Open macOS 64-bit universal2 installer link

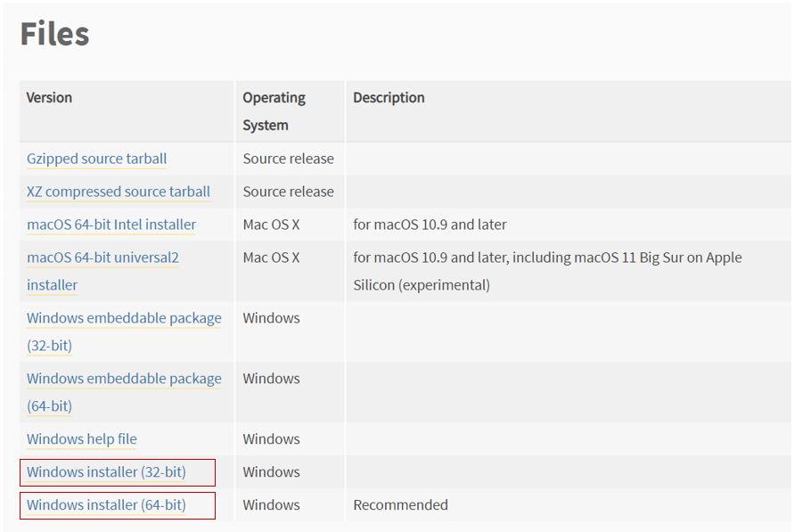[102, 271]
